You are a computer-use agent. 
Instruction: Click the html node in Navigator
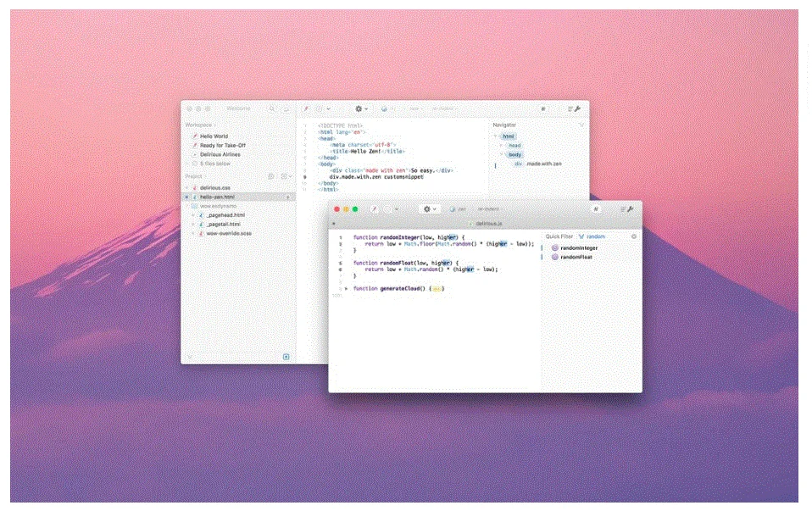[x=509, y=136]
